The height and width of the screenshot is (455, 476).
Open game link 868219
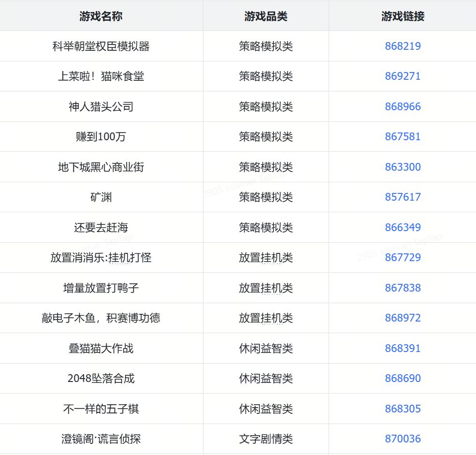pyautogui.click(x=403, y=46)
